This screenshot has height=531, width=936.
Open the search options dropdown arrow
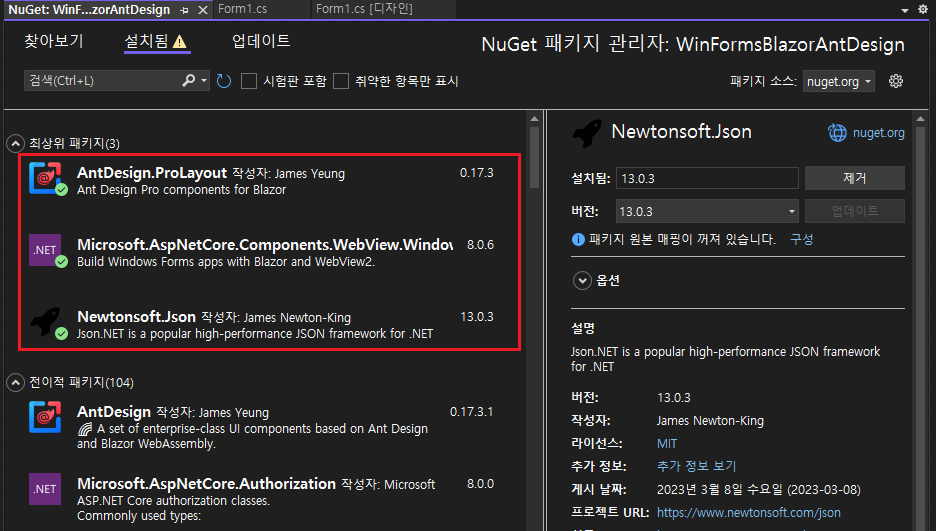pos(204,81)
